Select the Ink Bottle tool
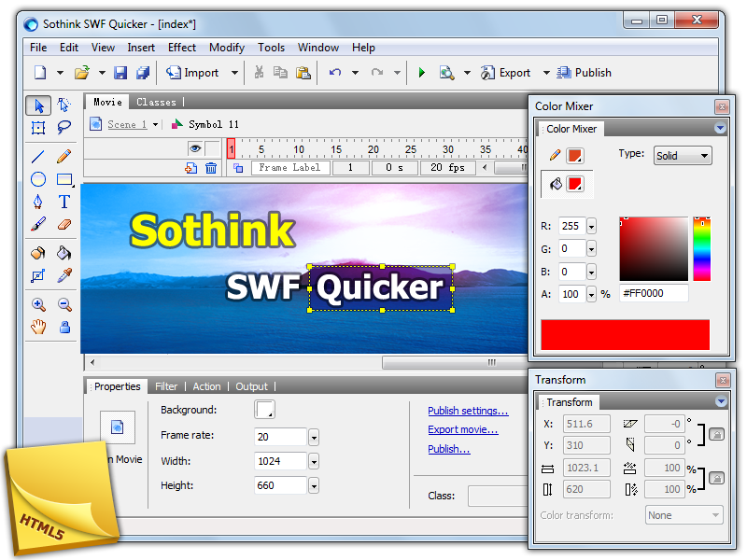This screenshot has height=560, width=747. click(38, 253)
